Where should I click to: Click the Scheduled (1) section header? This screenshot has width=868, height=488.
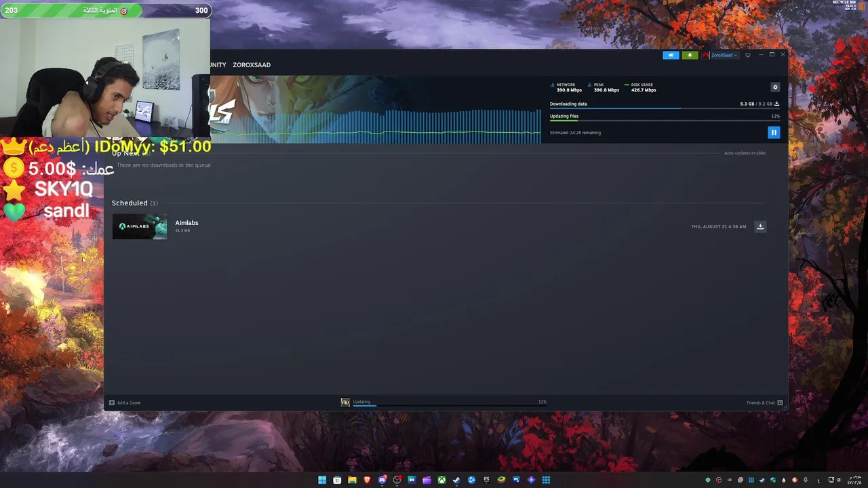click(x=134, y=203)
